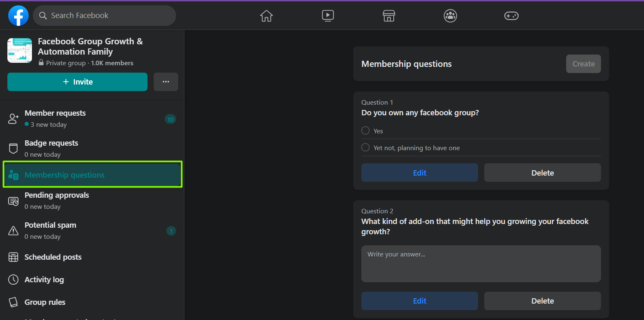Edit Question 1
The width and height of the screenshot is (644, 320).
pyautogui.click(x=420, y=173)
